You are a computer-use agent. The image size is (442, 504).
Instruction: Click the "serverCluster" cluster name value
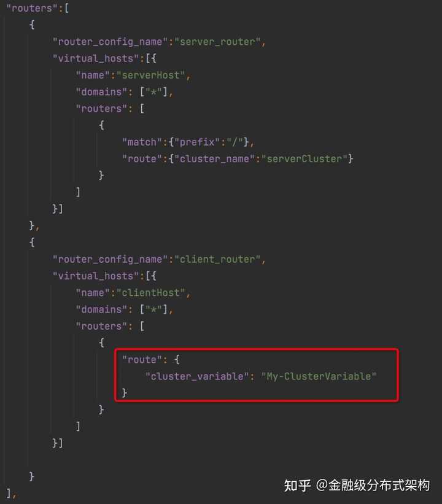tap(304, 159)
